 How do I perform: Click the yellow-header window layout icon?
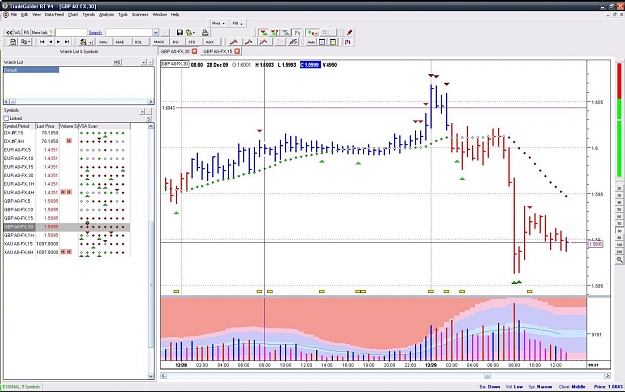[333, 42]
